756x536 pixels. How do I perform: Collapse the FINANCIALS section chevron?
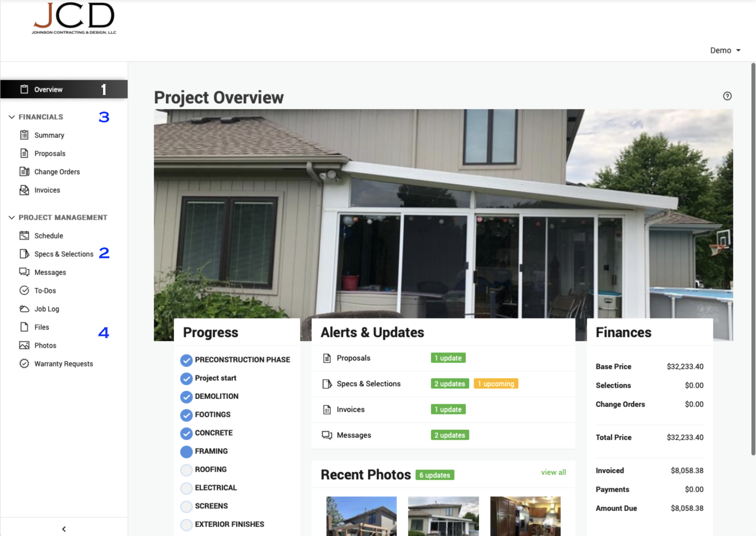point(11,117)
